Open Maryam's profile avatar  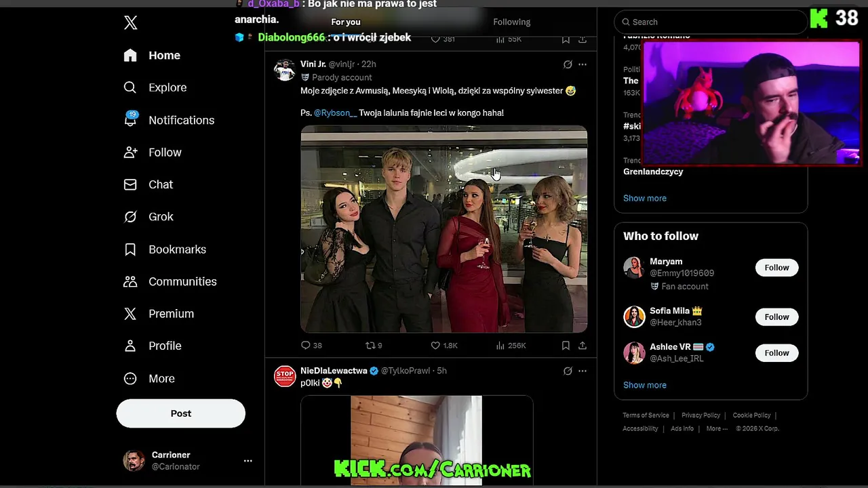[634, 268]
